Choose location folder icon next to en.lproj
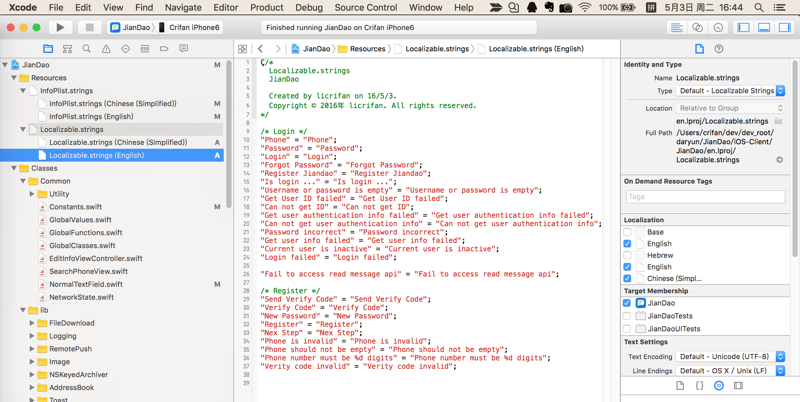This screenshot has width=800, height=402. point(778,121)
